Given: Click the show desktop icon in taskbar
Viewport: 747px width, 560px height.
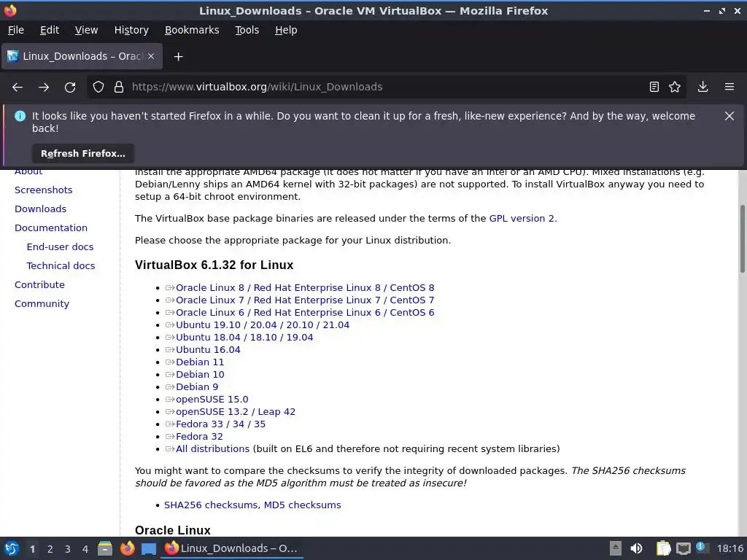Looking at the screenshot, I should [x=149, y=548].
